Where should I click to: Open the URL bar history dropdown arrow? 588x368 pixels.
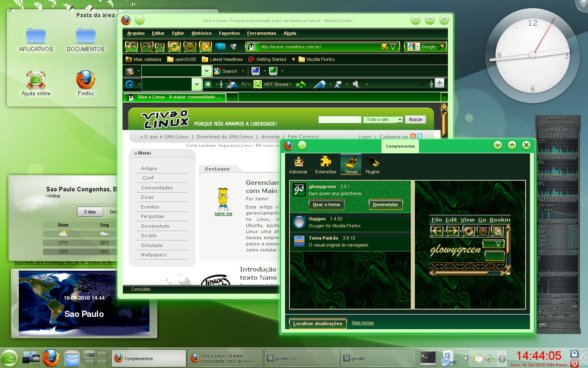[393, 47]
